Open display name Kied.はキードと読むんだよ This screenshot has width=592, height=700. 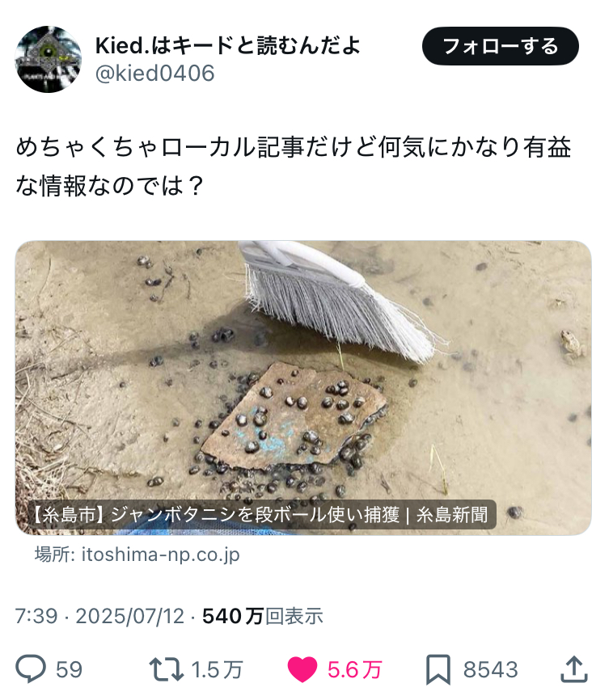pos(228,45)
